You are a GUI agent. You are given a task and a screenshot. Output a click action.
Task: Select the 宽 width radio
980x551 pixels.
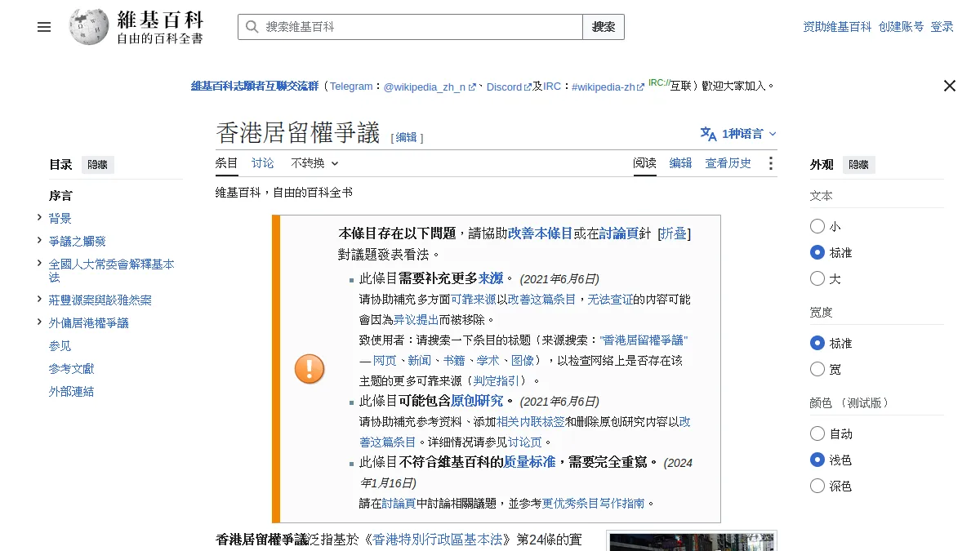pyautogui.click(x=817, y=369)
